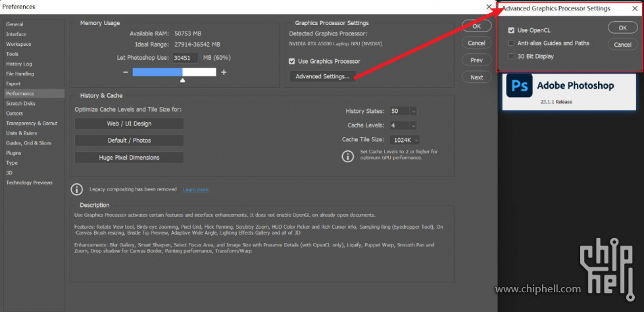Click the memory usage slider handle

[x=182, y=80]
